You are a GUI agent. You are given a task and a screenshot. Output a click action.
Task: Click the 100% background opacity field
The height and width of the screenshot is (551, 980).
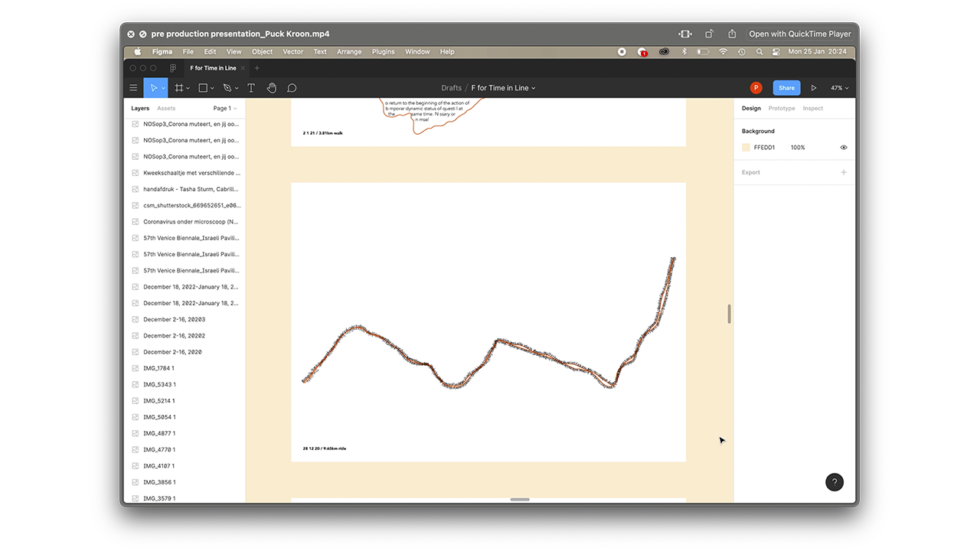(798, 148)
